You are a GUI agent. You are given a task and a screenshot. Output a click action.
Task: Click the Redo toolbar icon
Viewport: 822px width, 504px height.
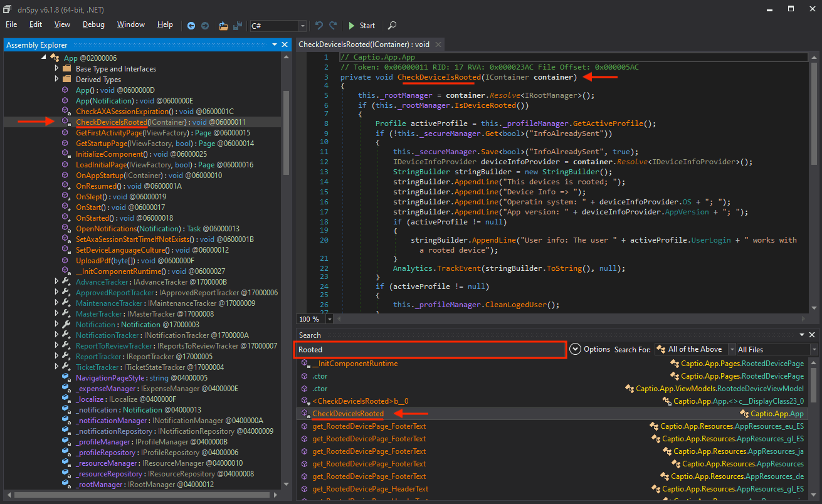[333, 26]
